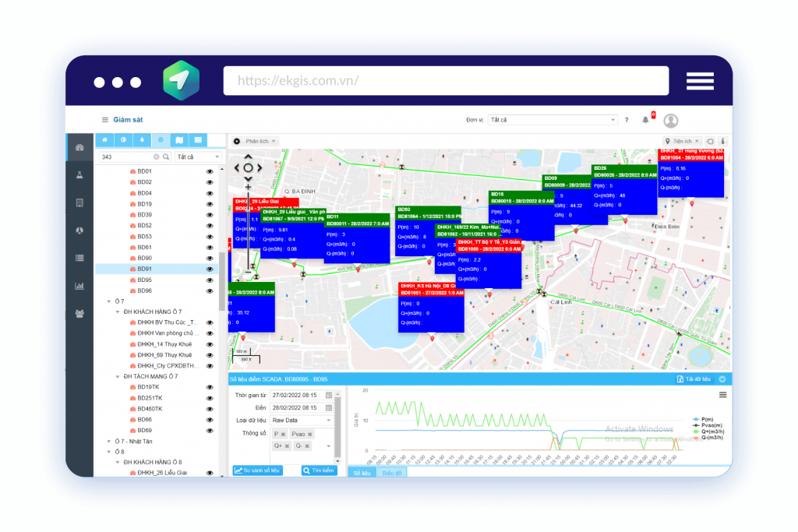Viewport: 798px width, 532px height.
Task: Switch to the list tab in tree panel
Action: pyautogui.click(x=198, y=140)
